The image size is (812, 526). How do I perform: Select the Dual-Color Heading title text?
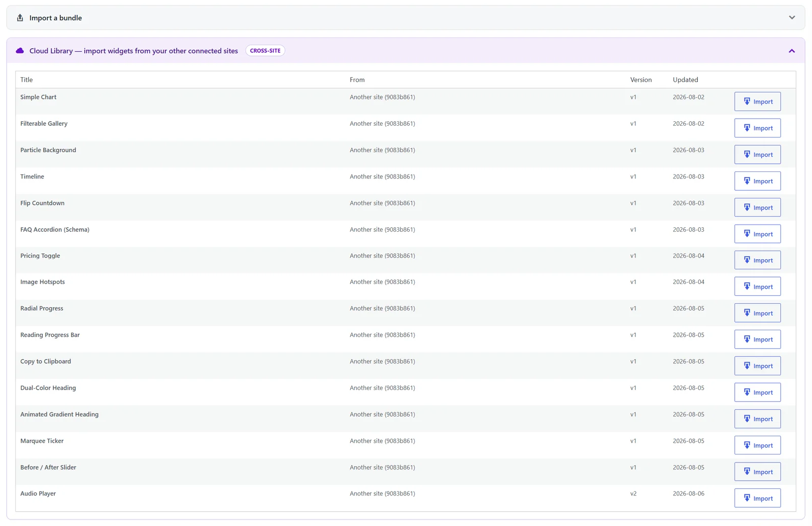pos(48,388)
